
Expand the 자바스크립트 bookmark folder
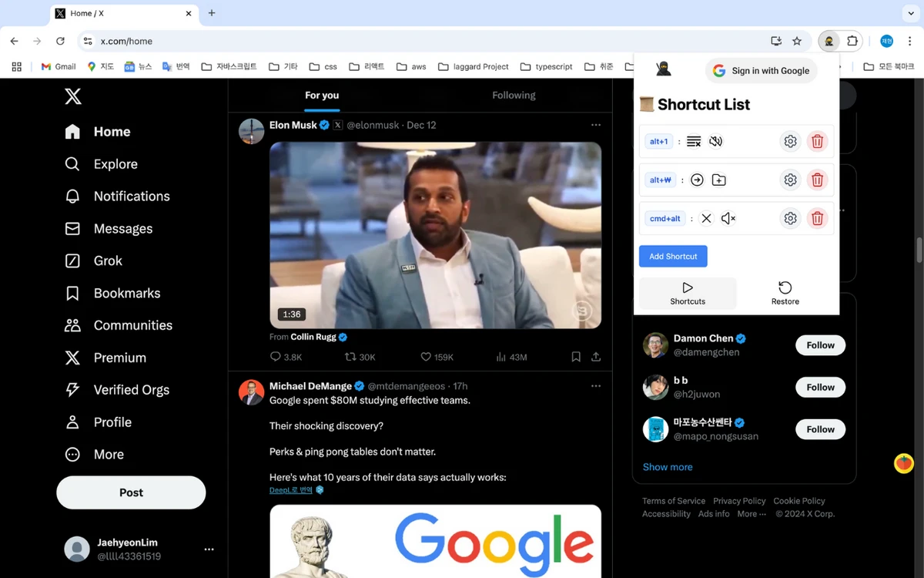[x=229, y=67]
